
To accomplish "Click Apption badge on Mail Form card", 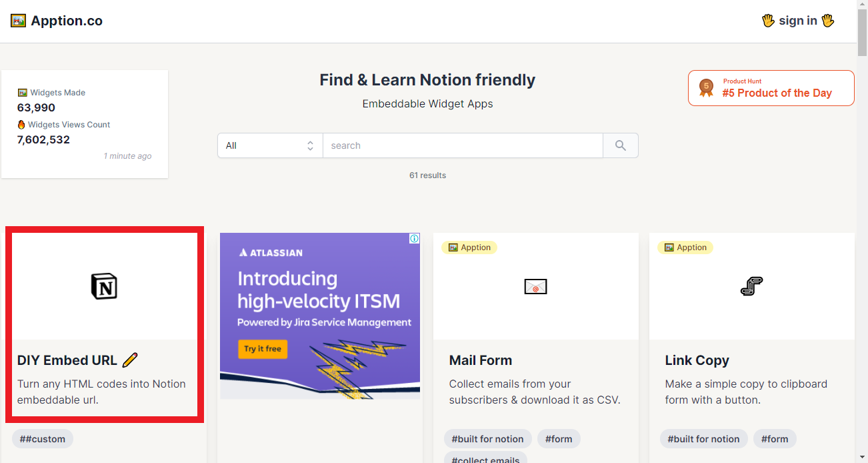I will pyautogui.click(x=469, y=248).
